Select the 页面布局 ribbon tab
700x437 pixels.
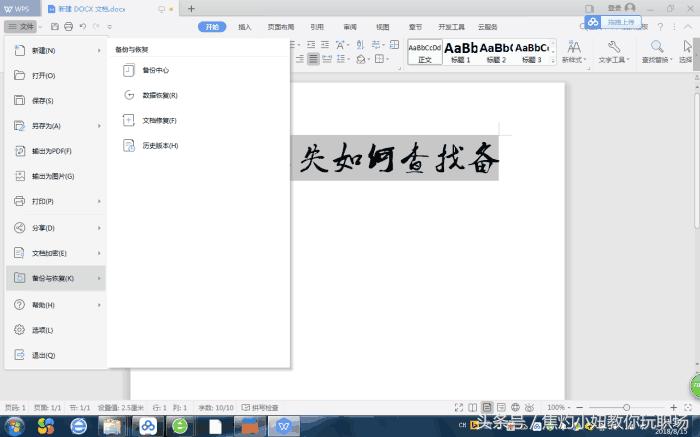pyautogui.click(x=281, y=27)
